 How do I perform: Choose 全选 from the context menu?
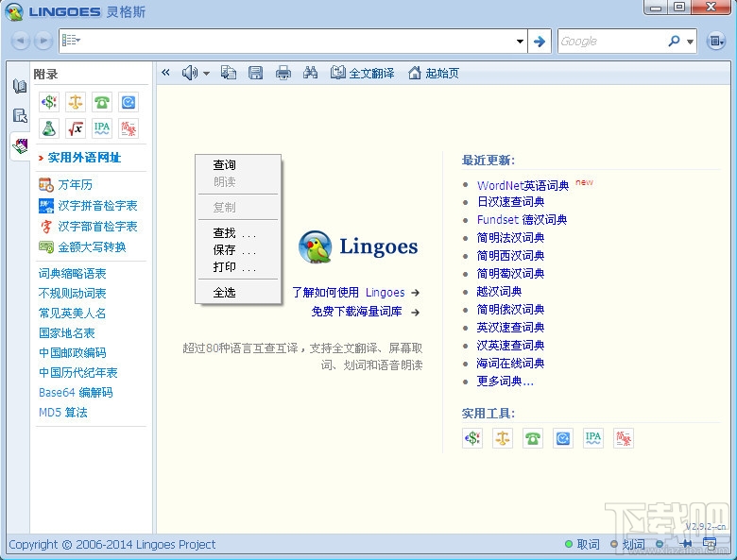[x=238, y=292]
